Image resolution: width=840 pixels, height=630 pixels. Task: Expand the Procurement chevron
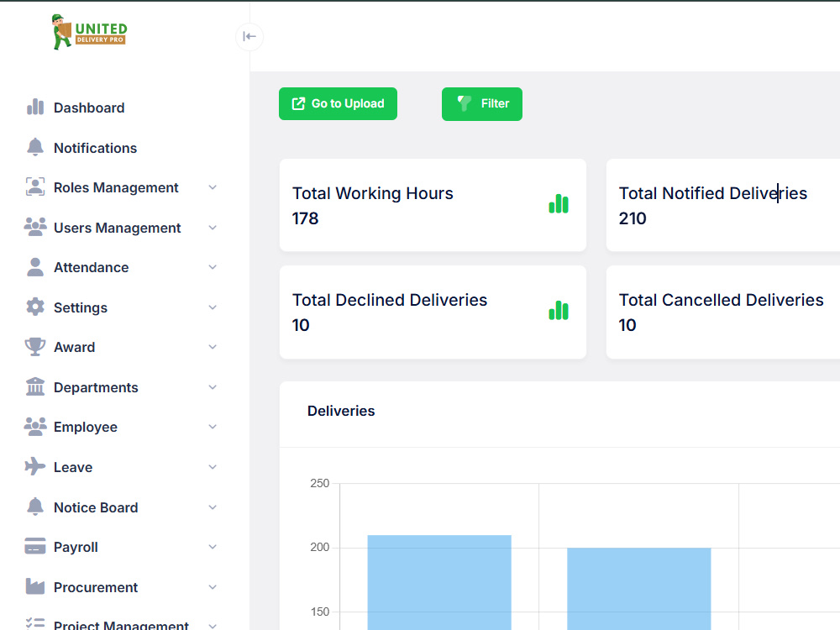pyautogui.click(x=213, y=587)
